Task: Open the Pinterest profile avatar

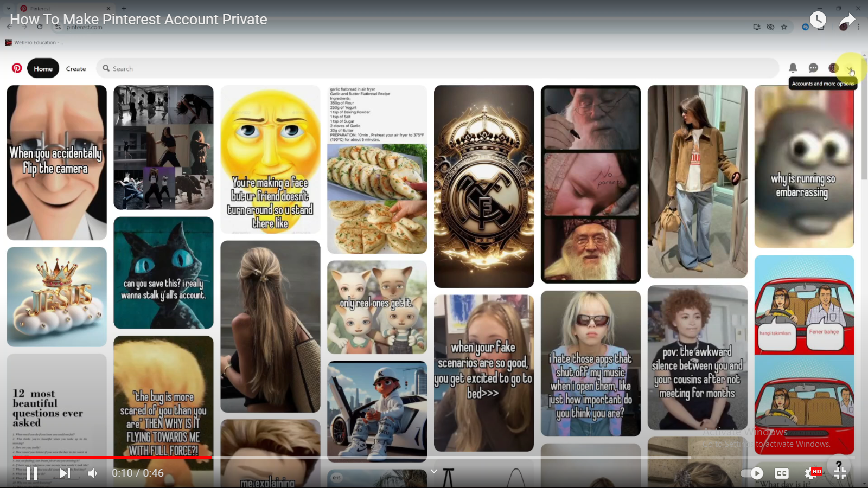Action: (834, 68)
